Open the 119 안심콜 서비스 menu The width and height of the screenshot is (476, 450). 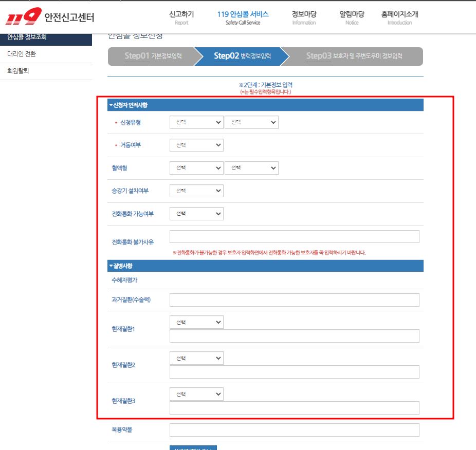(243, 17)
